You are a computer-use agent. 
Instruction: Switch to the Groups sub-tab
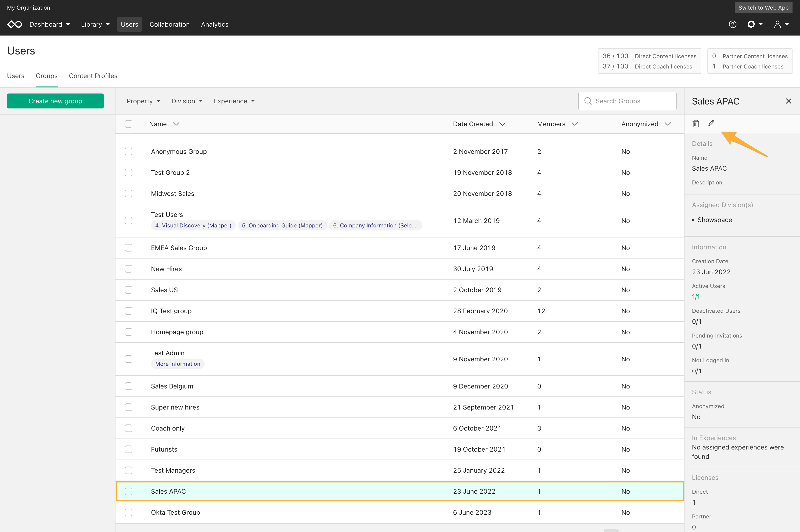point(47,76)
